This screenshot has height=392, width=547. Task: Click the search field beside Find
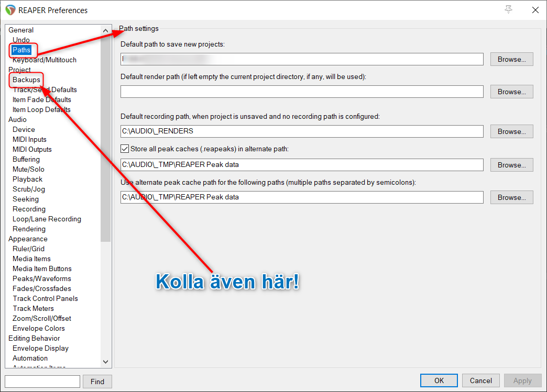(42, 382)
